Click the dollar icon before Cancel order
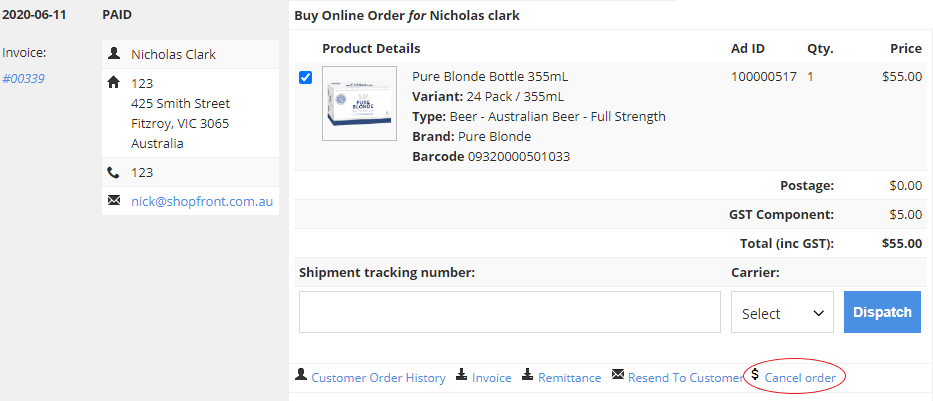This screenshot has height=401, width=933. (755, 374)
